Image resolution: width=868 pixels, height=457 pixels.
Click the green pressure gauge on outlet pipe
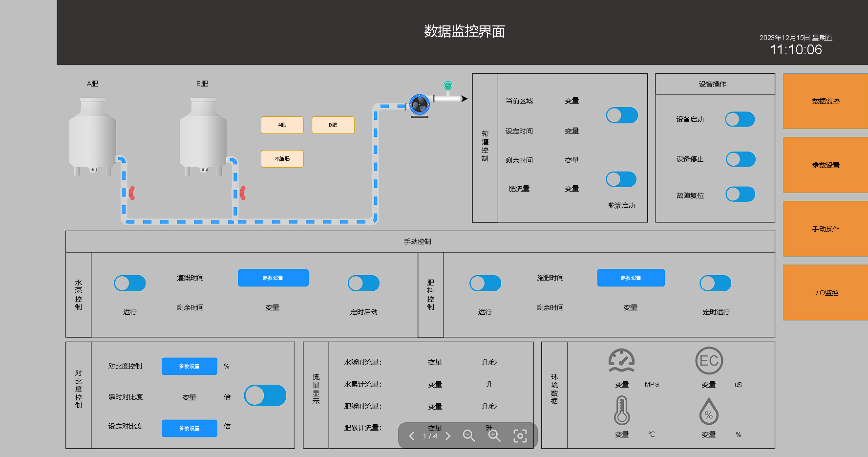(x=447, y=86)
